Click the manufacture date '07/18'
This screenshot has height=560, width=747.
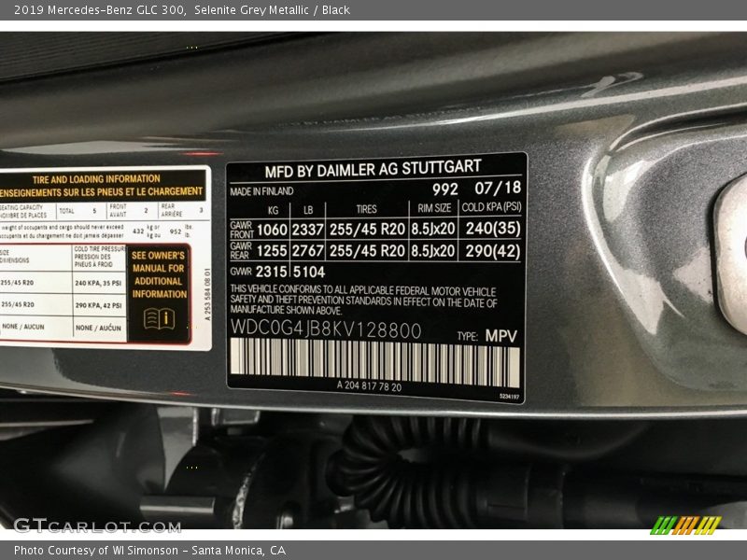click(498, 188)
